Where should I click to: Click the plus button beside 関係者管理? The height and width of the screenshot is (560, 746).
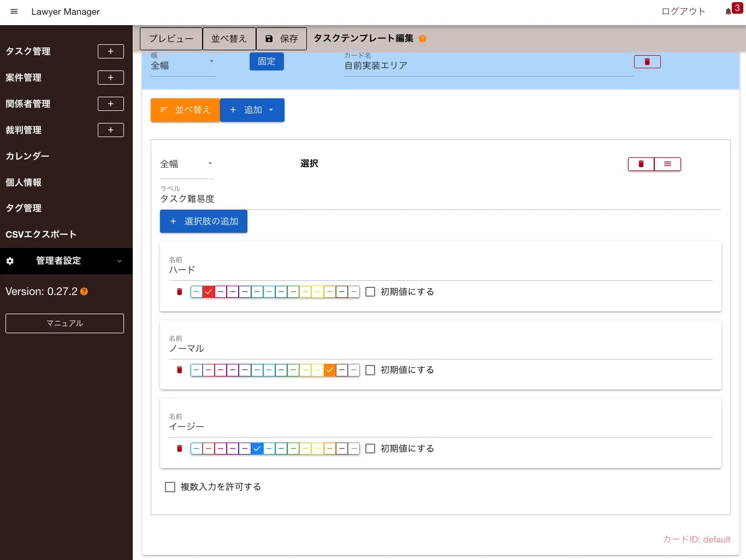[111, 104]
